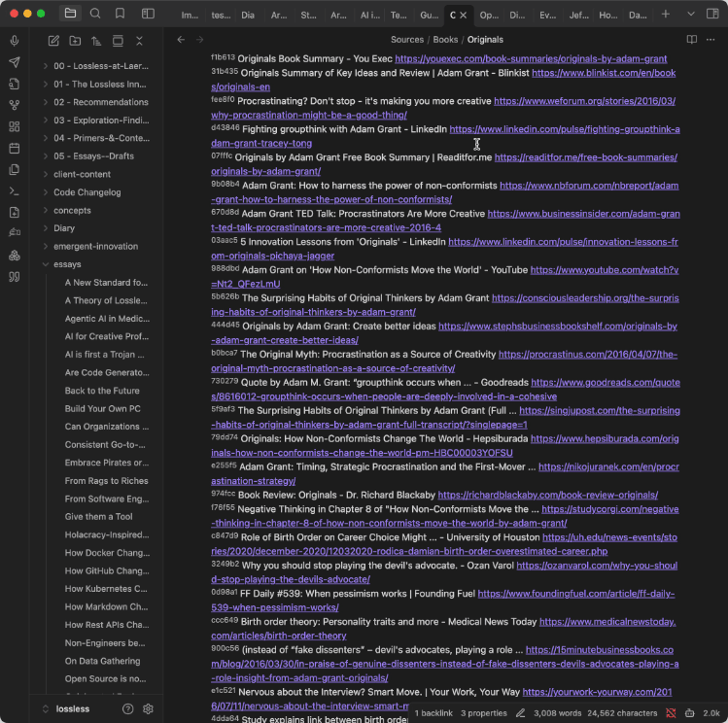Toggle right sidebar panel icon
728x723 pixels.
click(712, 14)
